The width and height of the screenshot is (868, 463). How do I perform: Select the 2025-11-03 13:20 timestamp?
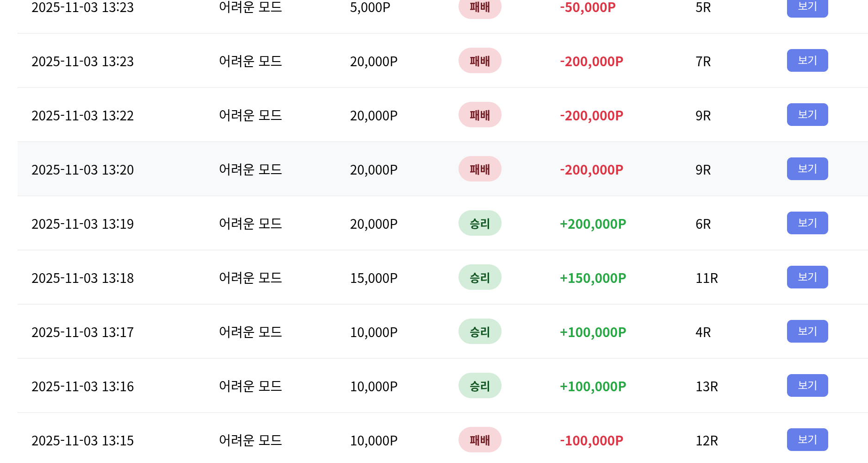point(82,170)
